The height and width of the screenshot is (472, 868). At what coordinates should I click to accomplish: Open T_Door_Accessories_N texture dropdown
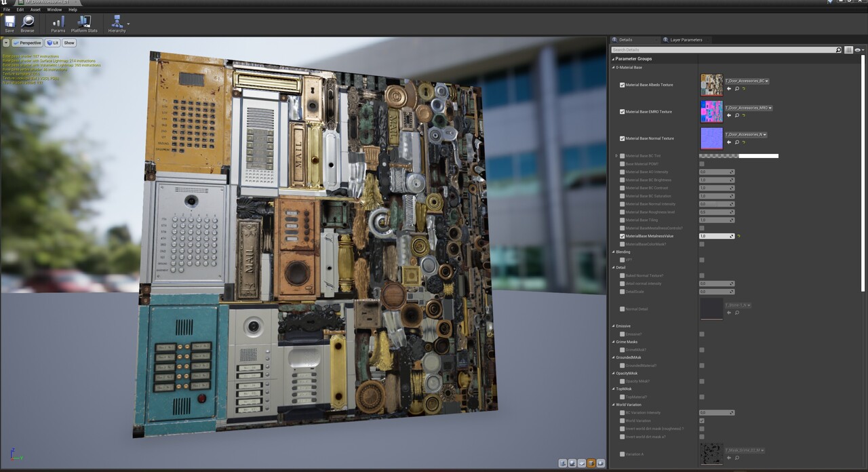click(745, 134)
